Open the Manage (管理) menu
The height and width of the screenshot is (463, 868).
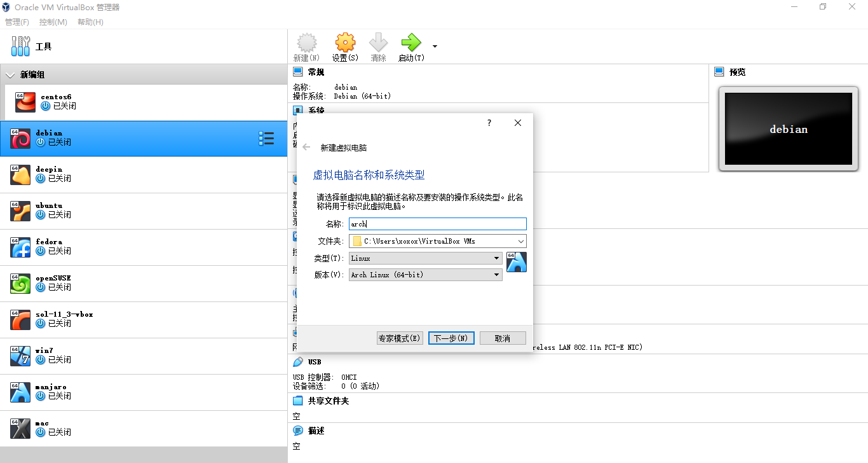(17, 22)
